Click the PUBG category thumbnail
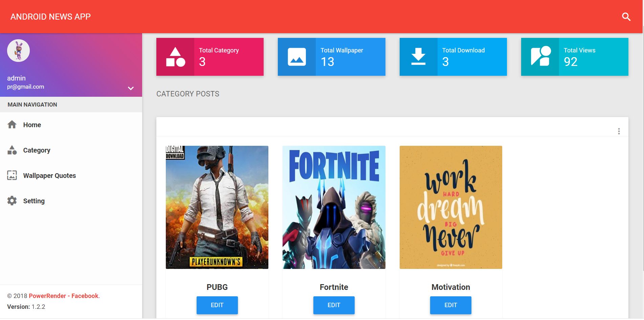644x320 pixels. click(x=217, y=207)
